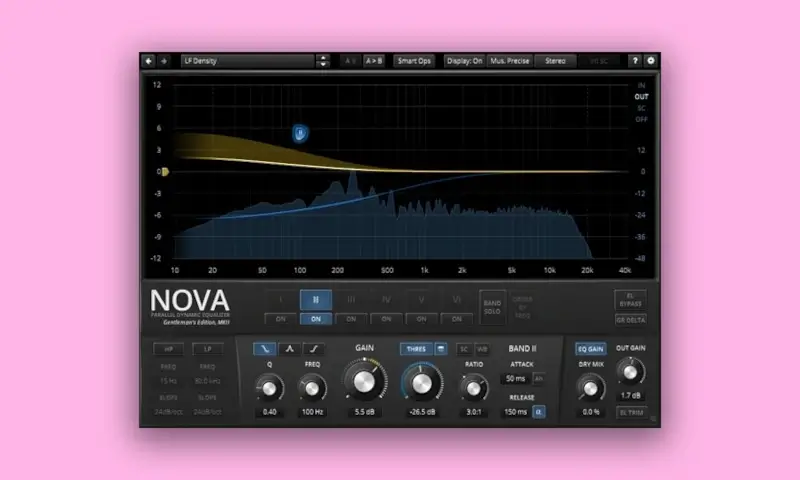
Task: Go to the next preset with the right arrow
Action: click(164, 61)
